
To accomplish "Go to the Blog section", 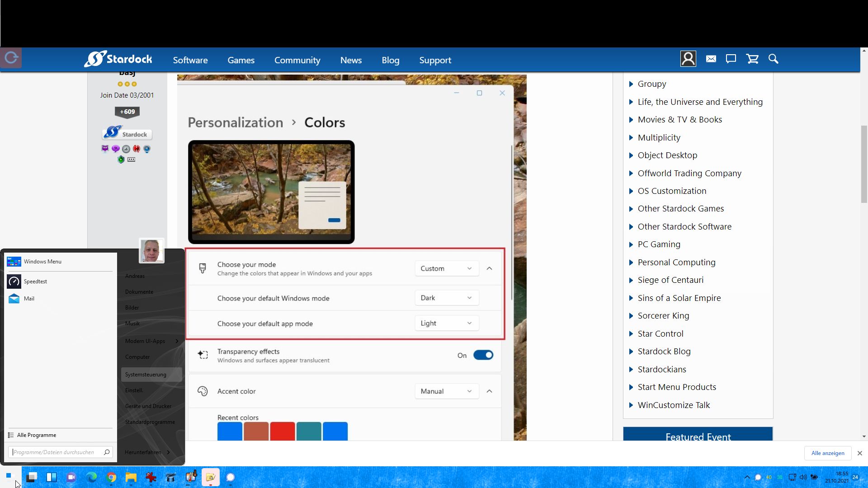I will pos(390,60).
